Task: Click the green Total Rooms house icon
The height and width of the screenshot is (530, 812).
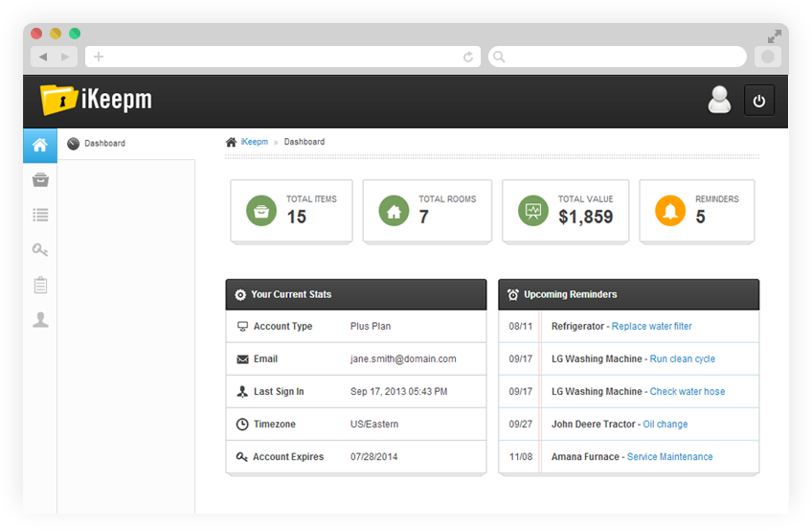Action: [394, 210]
